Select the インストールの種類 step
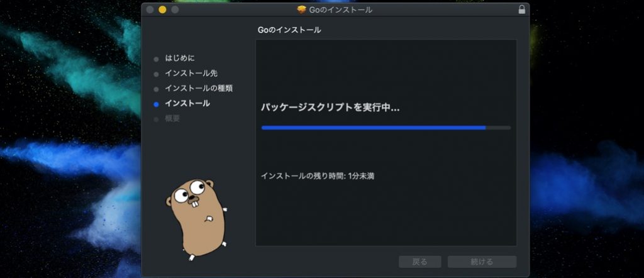The image size is (644, 278). (x=199, y=88)
